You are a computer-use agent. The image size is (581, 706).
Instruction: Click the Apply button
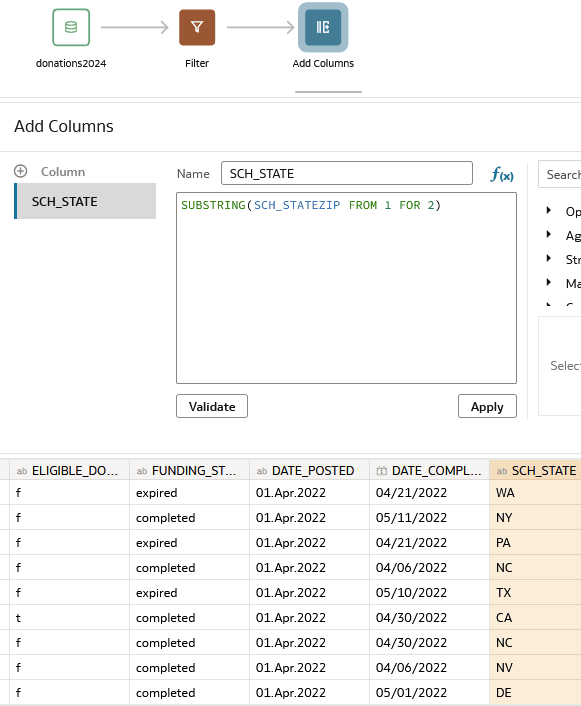[x=487, y=406]
